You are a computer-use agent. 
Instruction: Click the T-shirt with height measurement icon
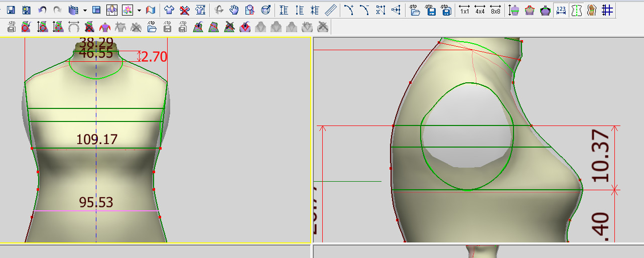[x=200, y=10]
